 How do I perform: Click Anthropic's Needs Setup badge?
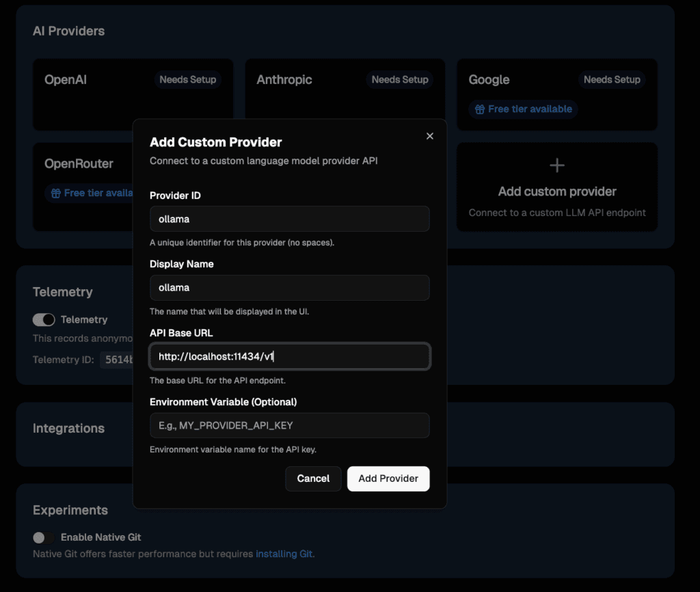pyautogui.click(x=400, y=80)
